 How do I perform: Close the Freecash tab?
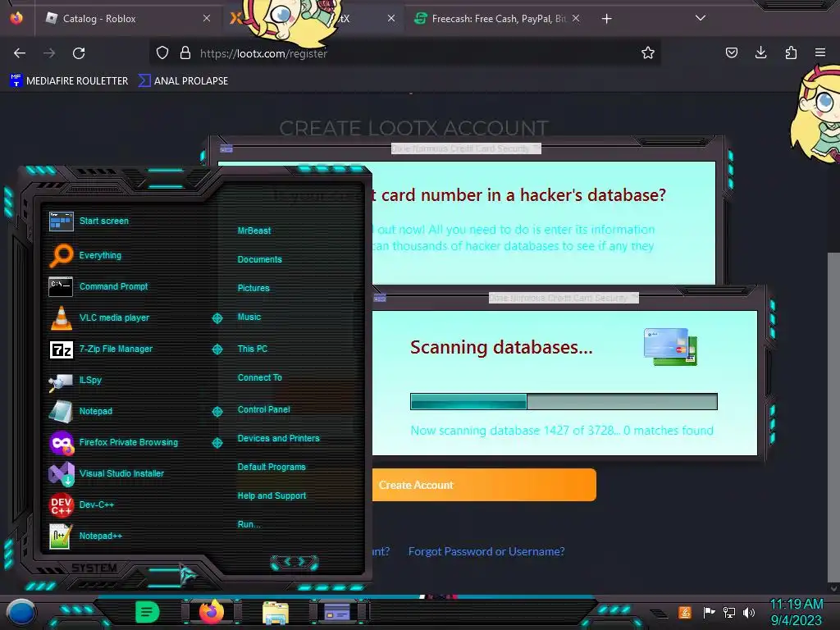tap(576, 18)
